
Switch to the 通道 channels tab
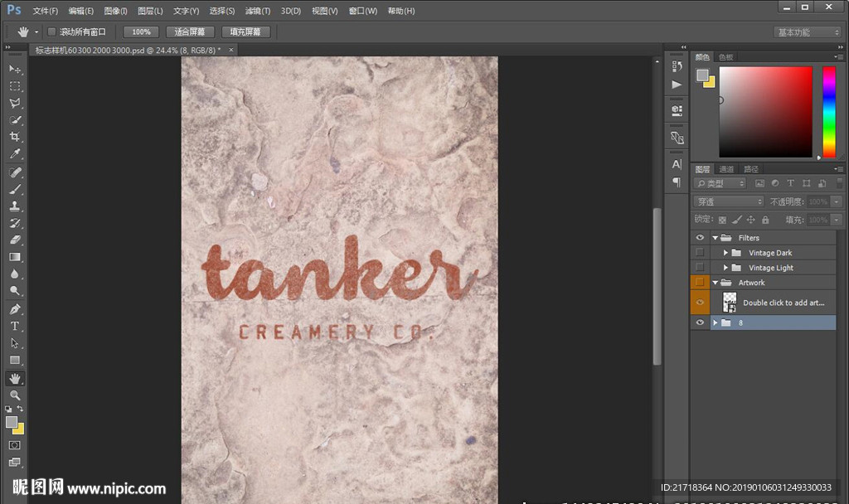(726, 169)
